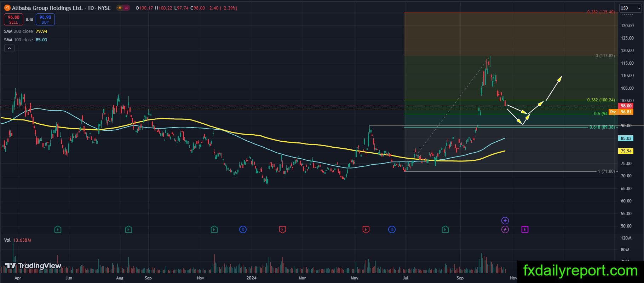Open the USD currency dropdown
Screen dimensions: 644x283
click(x=630, y=8)
